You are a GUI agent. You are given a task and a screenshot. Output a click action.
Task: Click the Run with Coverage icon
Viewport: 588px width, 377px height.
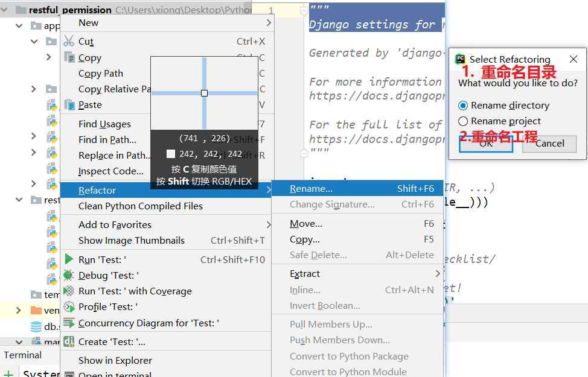click(x=69, y=291)
